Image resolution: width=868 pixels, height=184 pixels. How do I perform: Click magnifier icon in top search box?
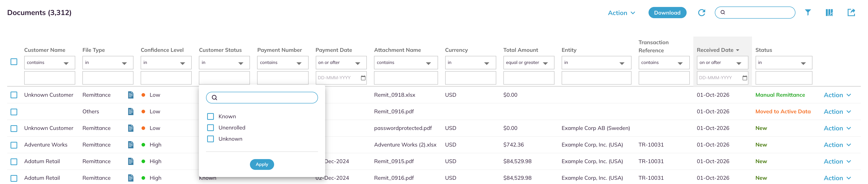pyautogui.click(x=723, y=13)
